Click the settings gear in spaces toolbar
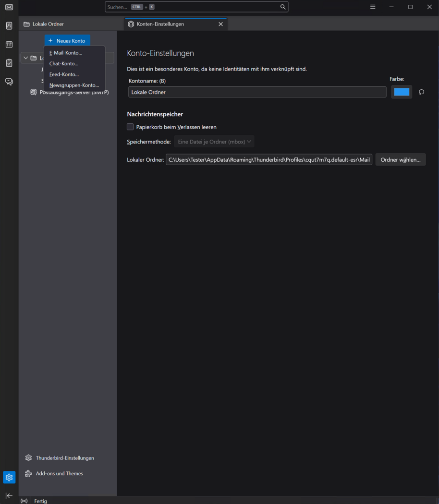This screenshot has height=504, width=439. tap(9, 477)
